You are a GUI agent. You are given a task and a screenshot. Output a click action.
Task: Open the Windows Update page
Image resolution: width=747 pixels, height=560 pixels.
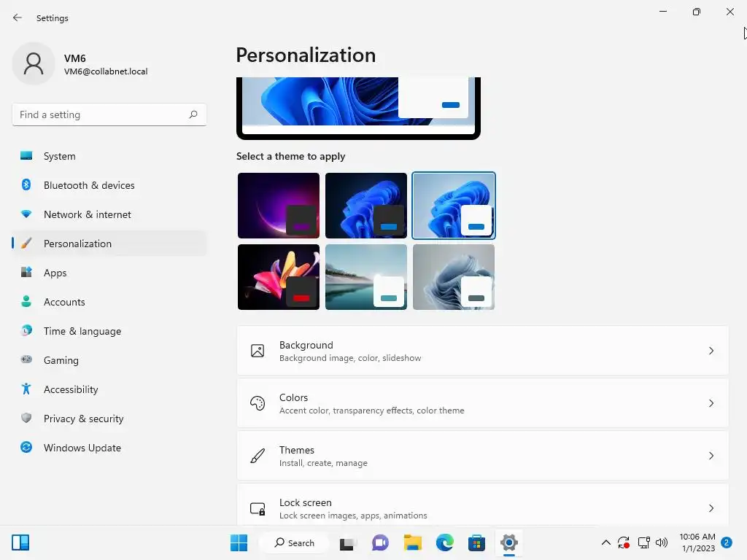[109, 448]
